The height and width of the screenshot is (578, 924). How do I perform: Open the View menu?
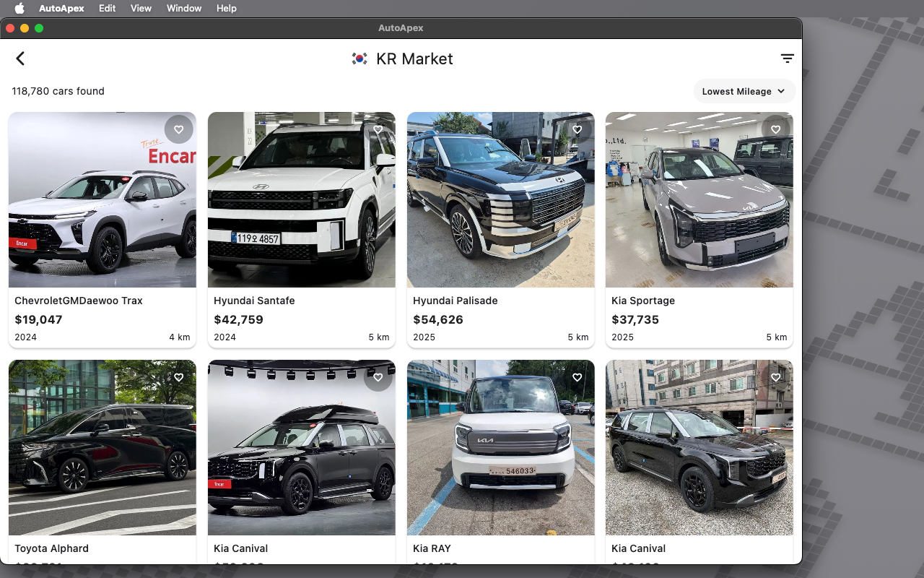[x=141, y=8]
